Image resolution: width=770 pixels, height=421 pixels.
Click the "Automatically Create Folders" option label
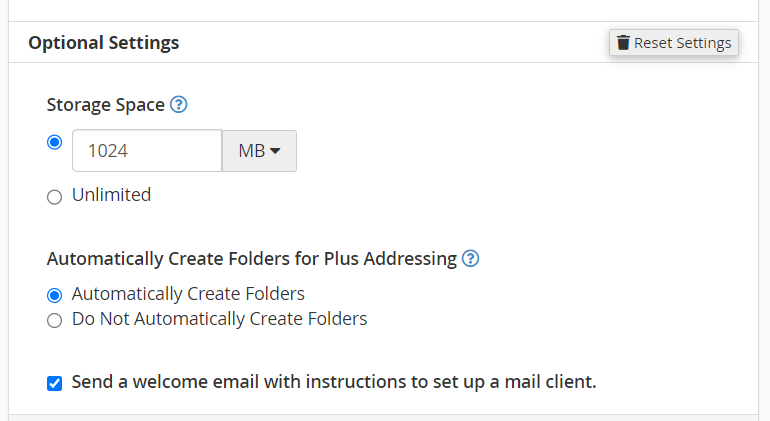[188, 294]
